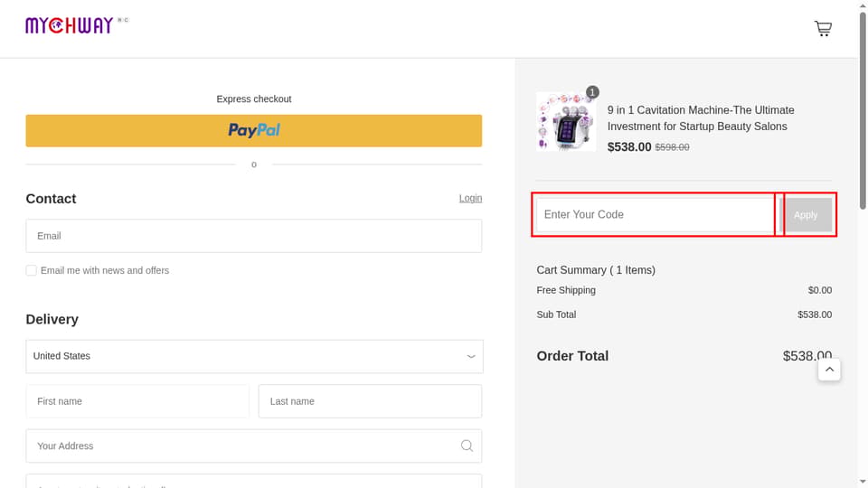Screen dimensions: 868x488
Task: Open the Login link
Action: tap(470, 198)
